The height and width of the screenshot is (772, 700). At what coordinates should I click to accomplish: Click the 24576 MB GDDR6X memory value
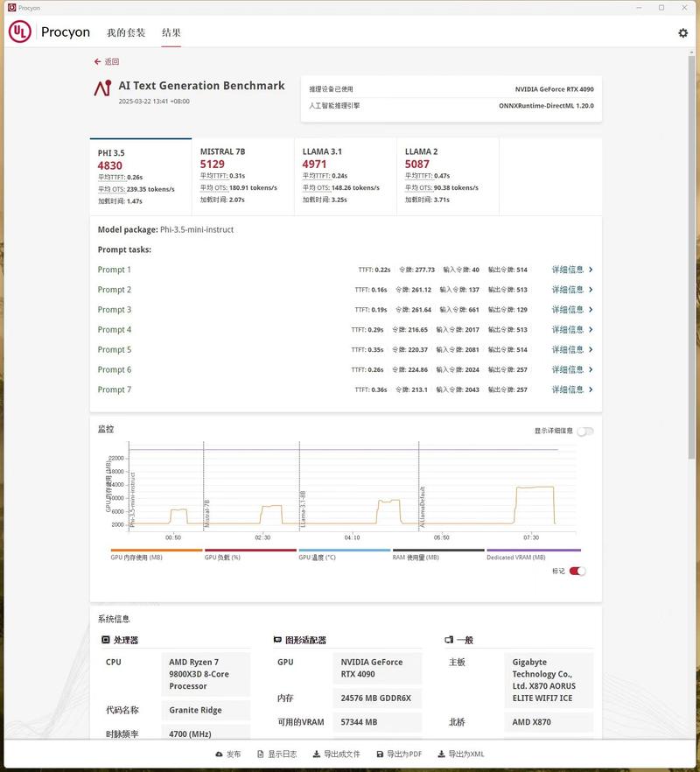click(378, 698)
